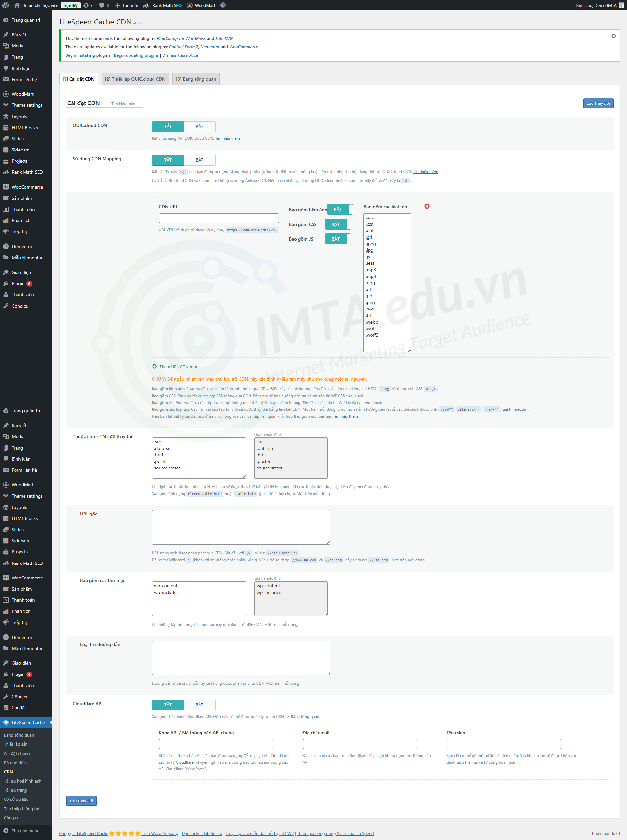Open Form liên hệ in the top sidebar
Screen dimensions: 627x840
(24, 79)
